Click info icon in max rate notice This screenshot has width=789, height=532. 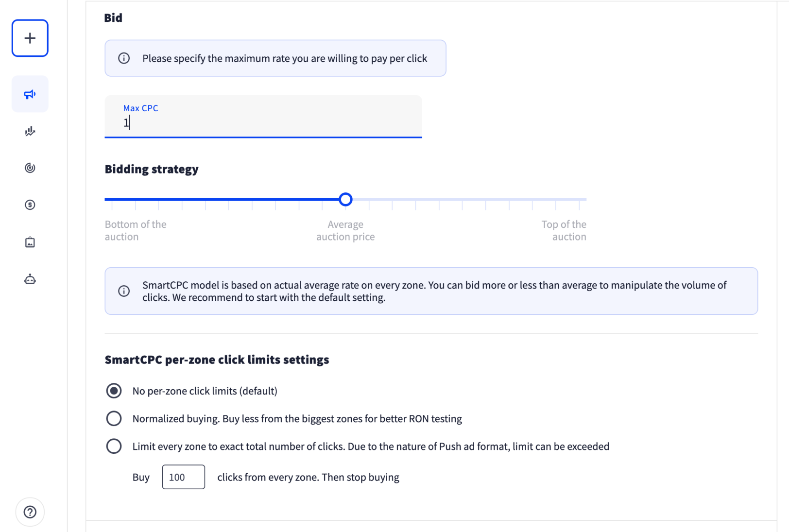[124, 58]
